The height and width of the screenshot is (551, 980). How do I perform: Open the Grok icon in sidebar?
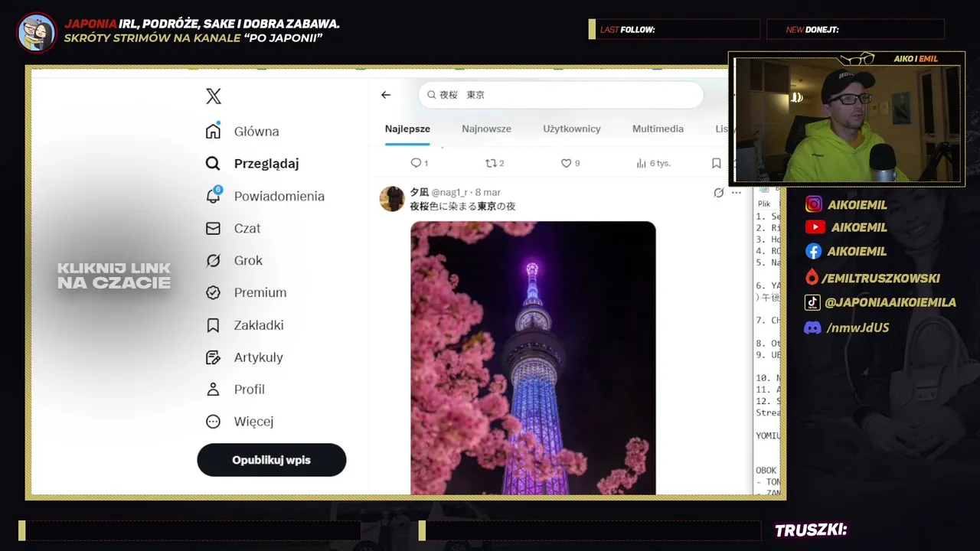click(213, 260)
